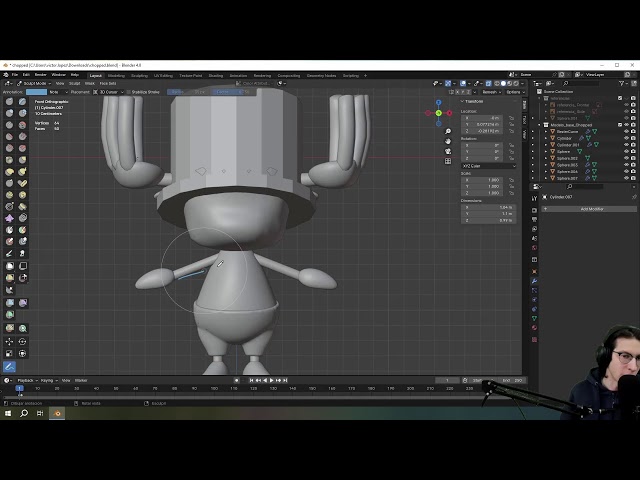
Task: Click the viewport zoom gizmo icon
Action: [x=448, y=131]
